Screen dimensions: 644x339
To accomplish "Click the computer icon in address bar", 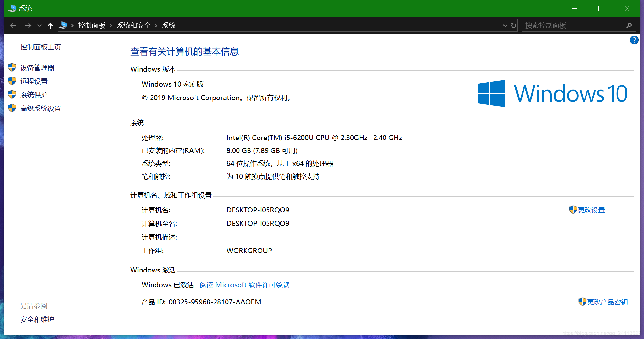I will [x=63, y=25].
